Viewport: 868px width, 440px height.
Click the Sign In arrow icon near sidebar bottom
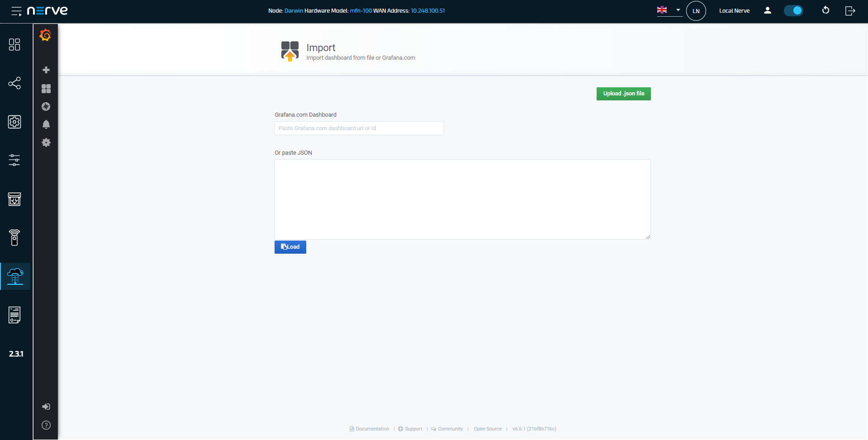(x=46, y=407)
